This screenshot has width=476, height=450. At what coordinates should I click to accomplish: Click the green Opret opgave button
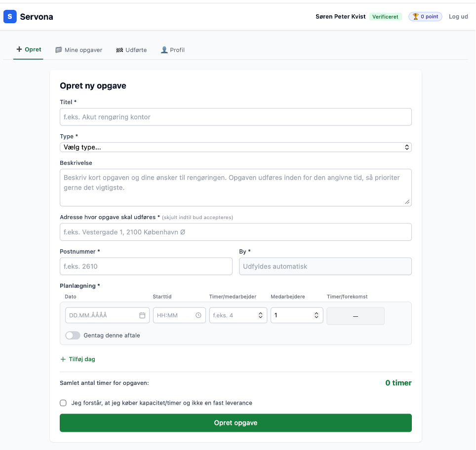236,423
